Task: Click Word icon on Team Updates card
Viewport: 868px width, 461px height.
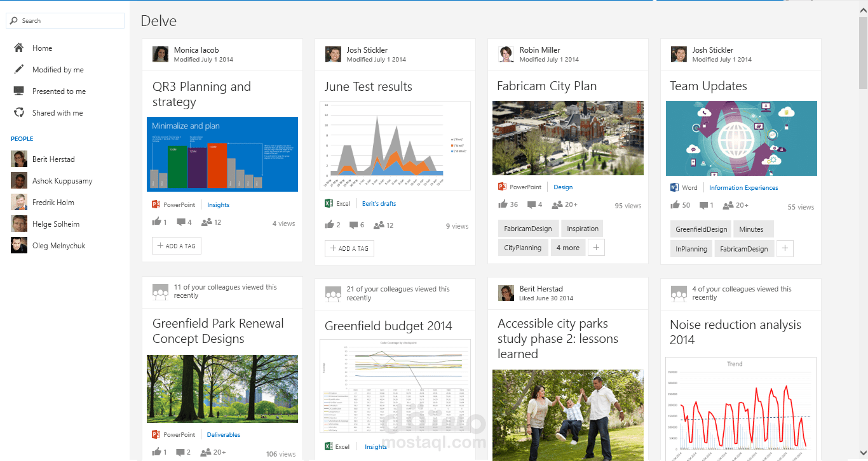Action: click(675, 187)
